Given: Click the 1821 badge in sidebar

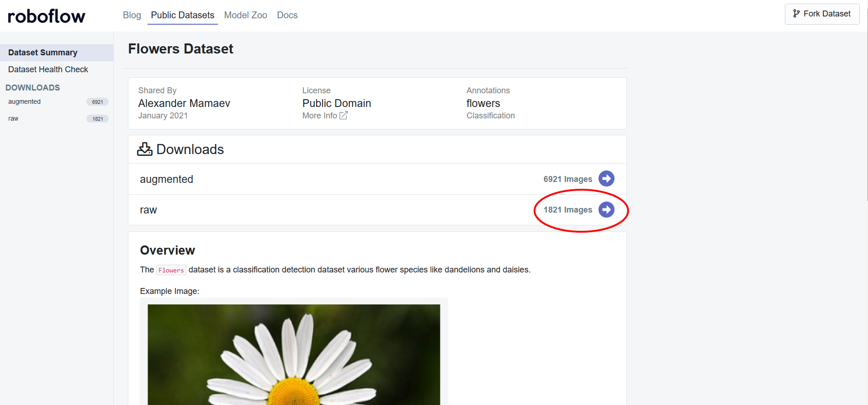Looking at the screenshot, I should coord(97,119).
